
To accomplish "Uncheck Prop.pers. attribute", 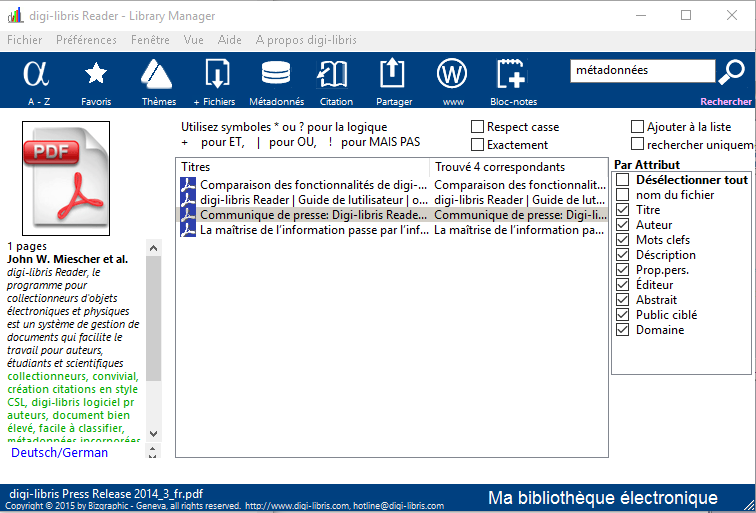I will (x=623, y=270).
